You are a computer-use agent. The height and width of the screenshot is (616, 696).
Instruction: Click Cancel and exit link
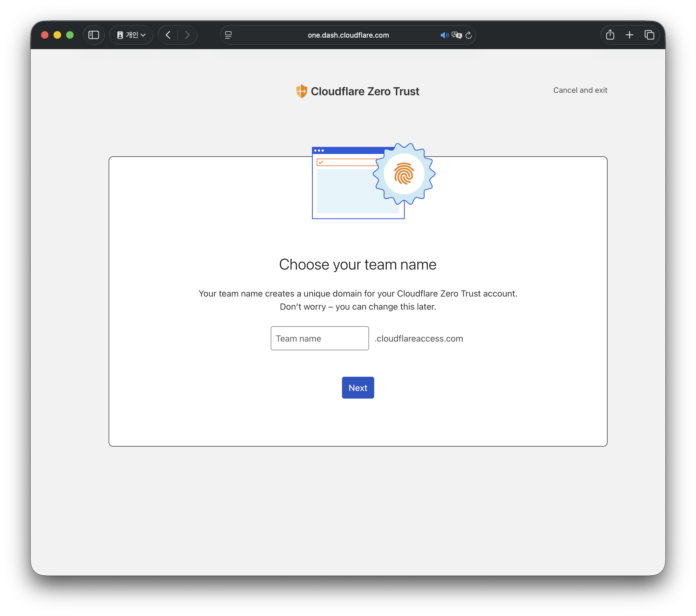click(580, 90)
